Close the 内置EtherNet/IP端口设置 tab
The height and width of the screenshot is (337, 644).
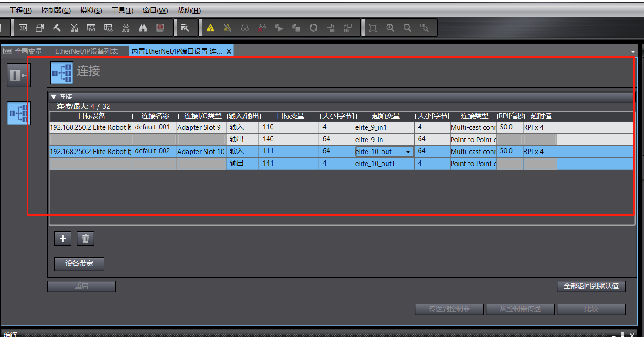pyautogui.click(x=229, y=51)
